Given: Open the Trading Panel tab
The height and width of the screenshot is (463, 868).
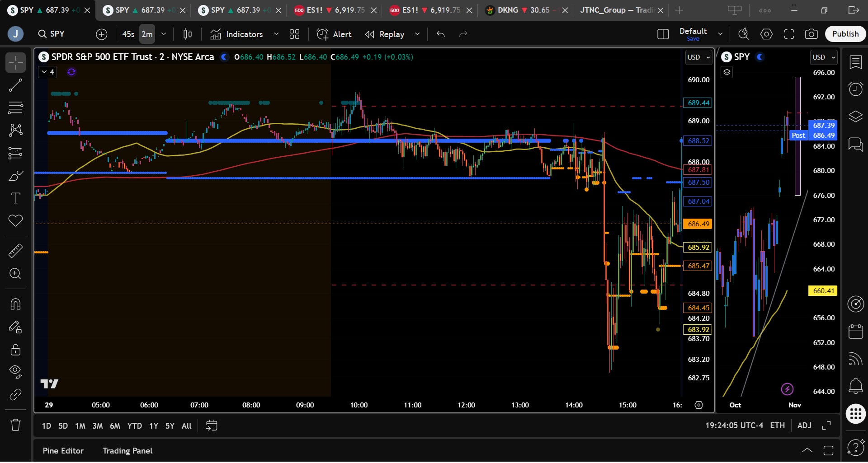Looking at the screenshot, I should [127, 451].
